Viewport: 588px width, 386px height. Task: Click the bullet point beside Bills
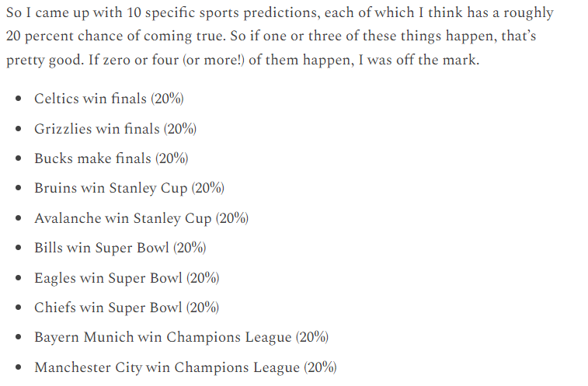[19, 248]
